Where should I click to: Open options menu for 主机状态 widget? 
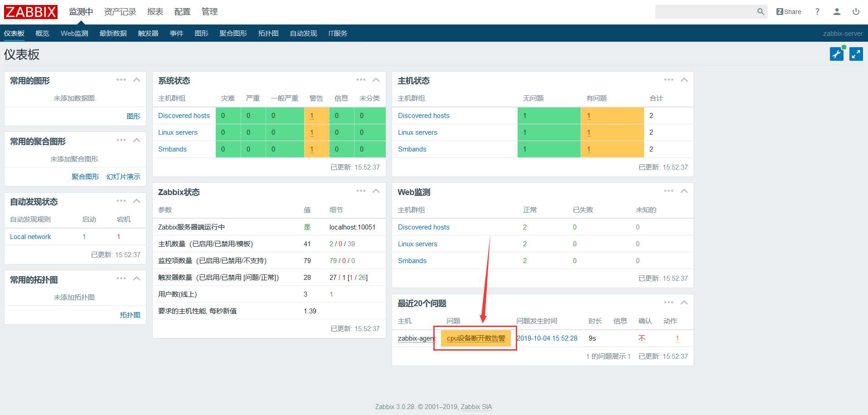click(x=669, y=80)
